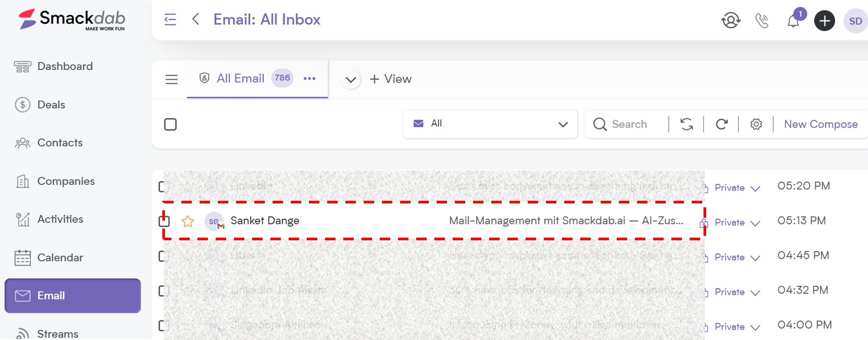
Task: Select the Email sidebar item
Action: [x=72, y=296]
